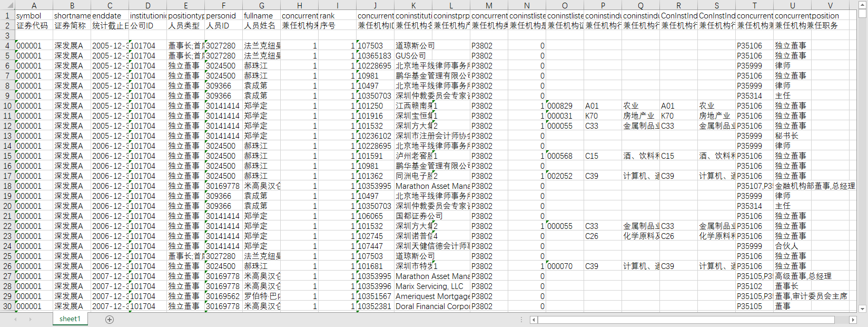Select the '秘书长' cell
The image size is (868, 327).
pyautogui.click(x=793, y=136)
